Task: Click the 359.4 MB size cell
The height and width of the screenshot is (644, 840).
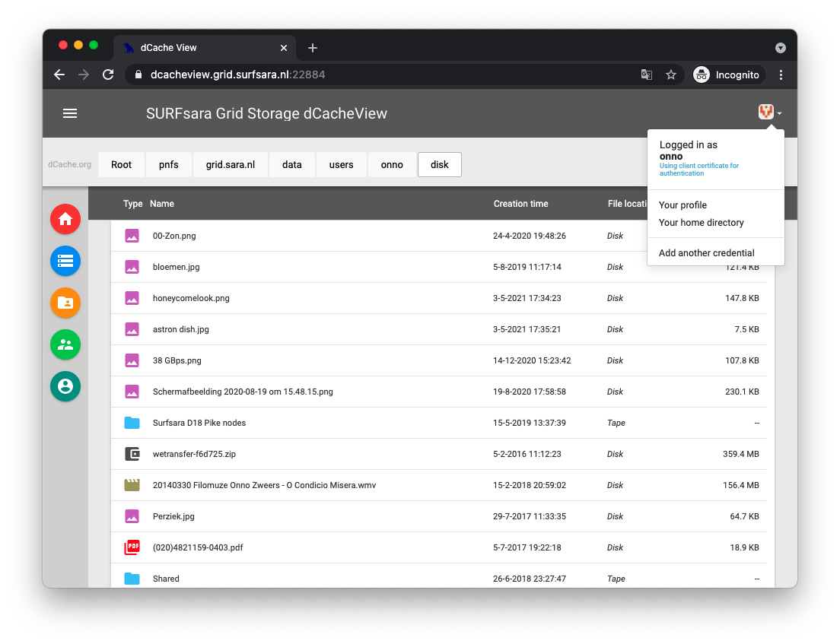Action: click(741, 454)
